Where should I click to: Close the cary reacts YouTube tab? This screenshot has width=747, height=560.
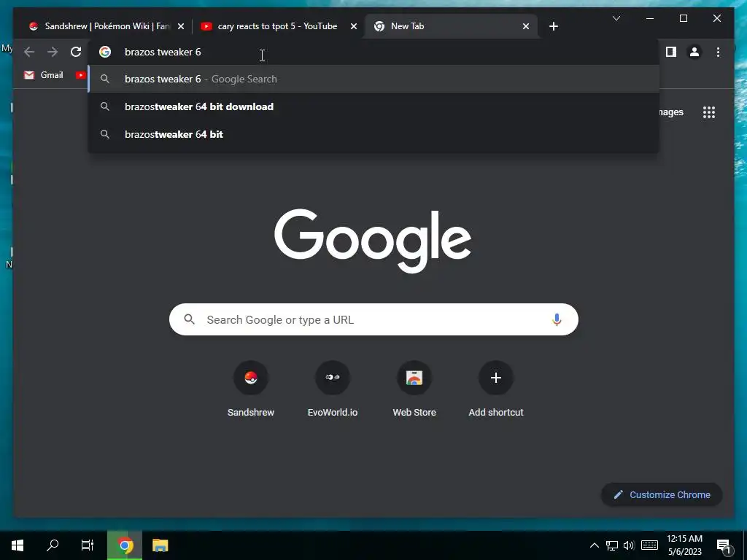pyautogui.click(x=354, y=27)
